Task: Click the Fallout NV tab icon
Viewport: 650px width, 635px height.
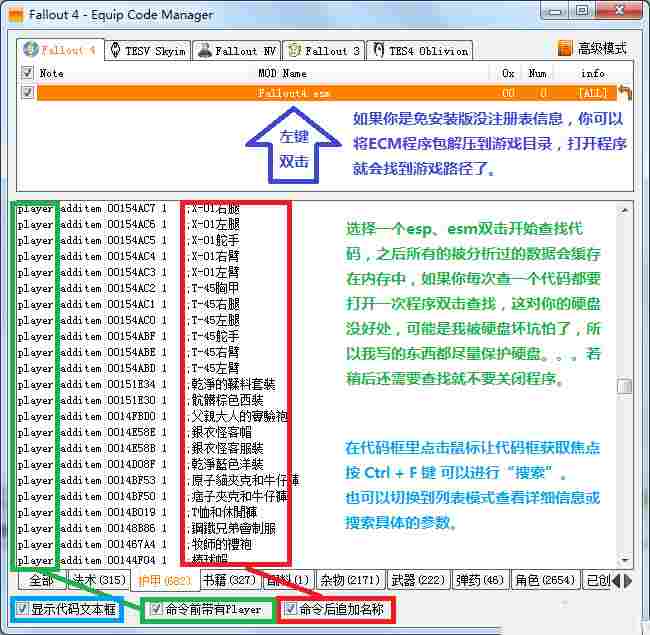Action: [204, 51]
